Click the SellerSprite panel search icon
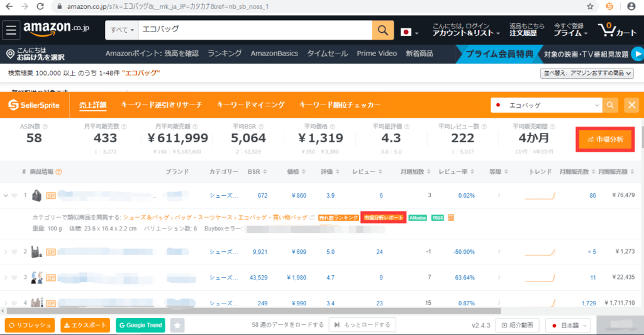Image resolution: width=644 pixels, height=335 pixels. pyautogui.click(x=610, y=105)
